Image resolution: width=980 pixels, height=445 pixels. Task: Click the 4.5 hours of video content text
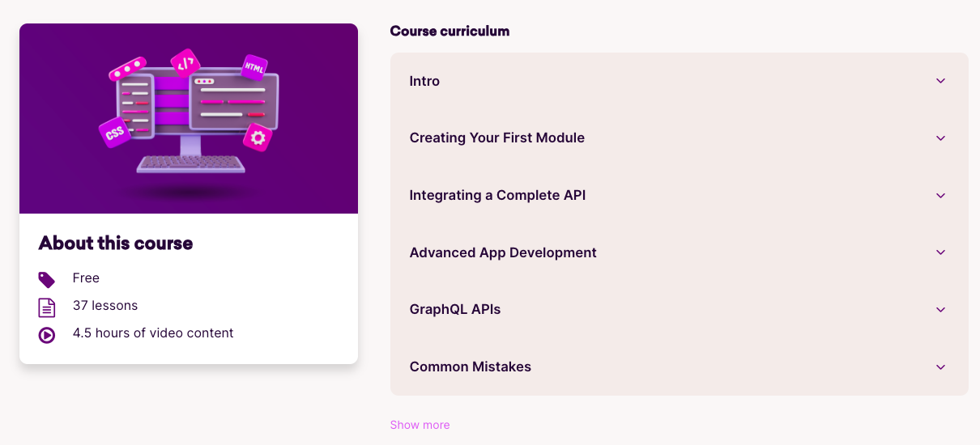tap(153, 333)
